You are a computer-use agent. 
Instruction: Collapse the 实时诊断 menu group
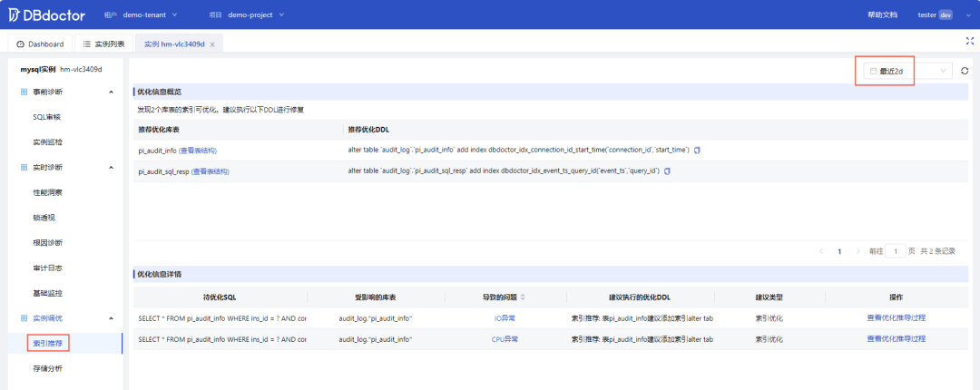112,168
